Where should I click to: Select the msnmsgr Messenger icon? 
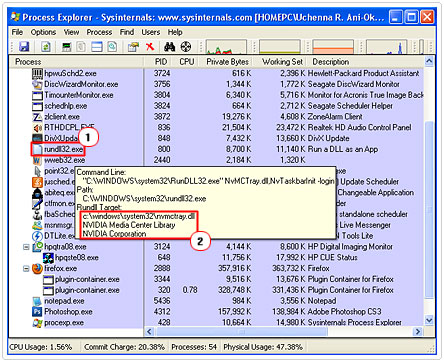coord(37,225)
